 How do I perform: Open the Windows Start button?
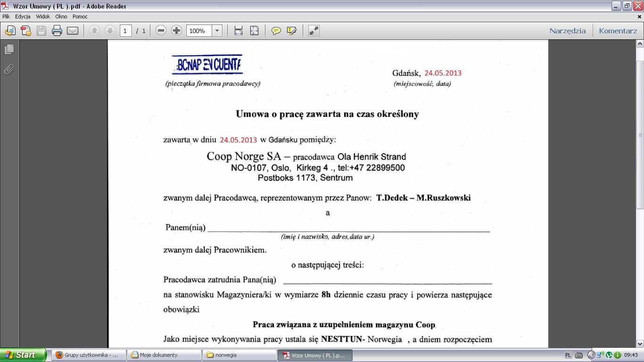point(23,355)
